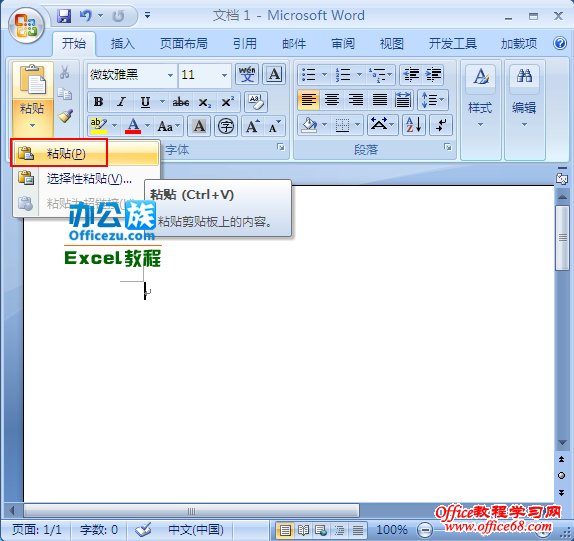Apply yellow text highlight color
Viewport: 574px width, 541px height.
tap(98, 126)
